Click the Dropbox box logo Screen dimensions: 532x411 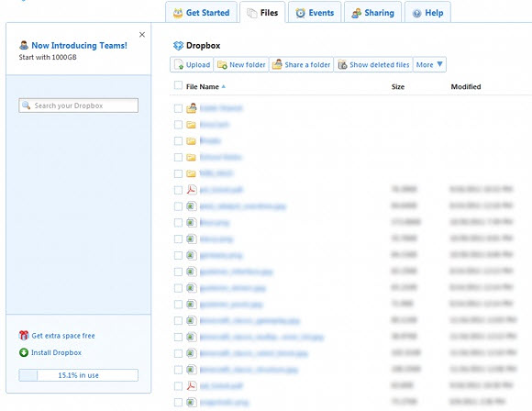tap(178, 46)
